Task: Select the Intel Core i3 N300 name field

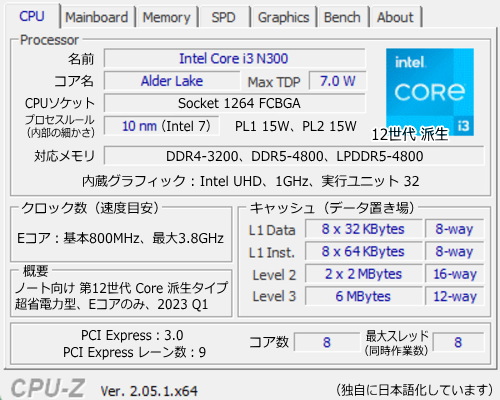Action: pos(234,59)
